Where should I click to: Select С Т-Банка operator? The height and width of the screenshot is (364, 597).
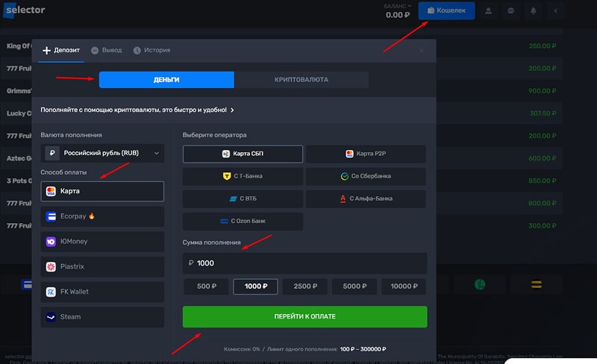(x=243, y=176)
